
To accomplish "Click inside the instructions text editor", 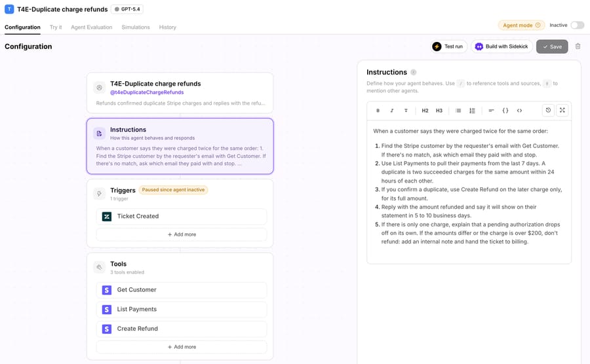I will point(469,192).
